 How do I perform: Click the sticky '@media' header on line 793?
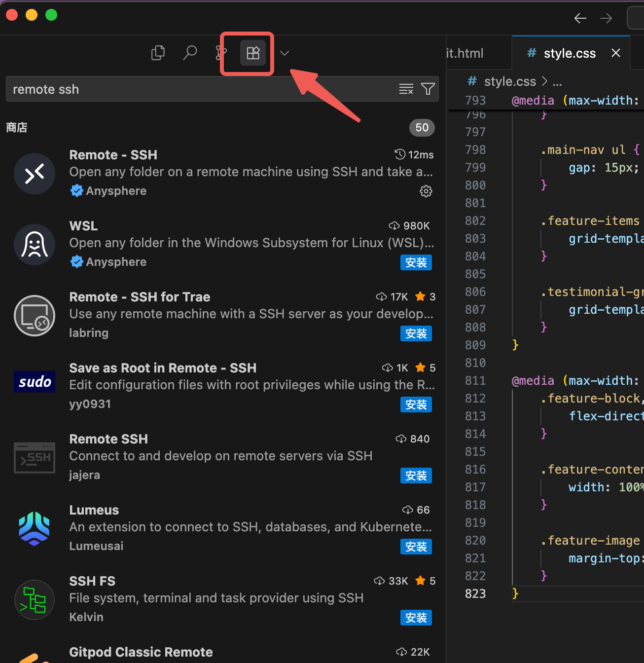[x=533, y=100]
